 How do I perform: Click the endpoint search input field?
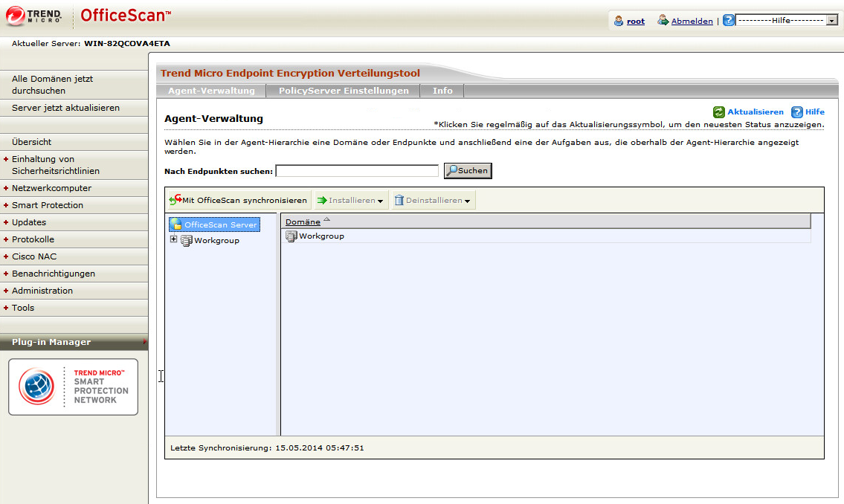point(356,170)
